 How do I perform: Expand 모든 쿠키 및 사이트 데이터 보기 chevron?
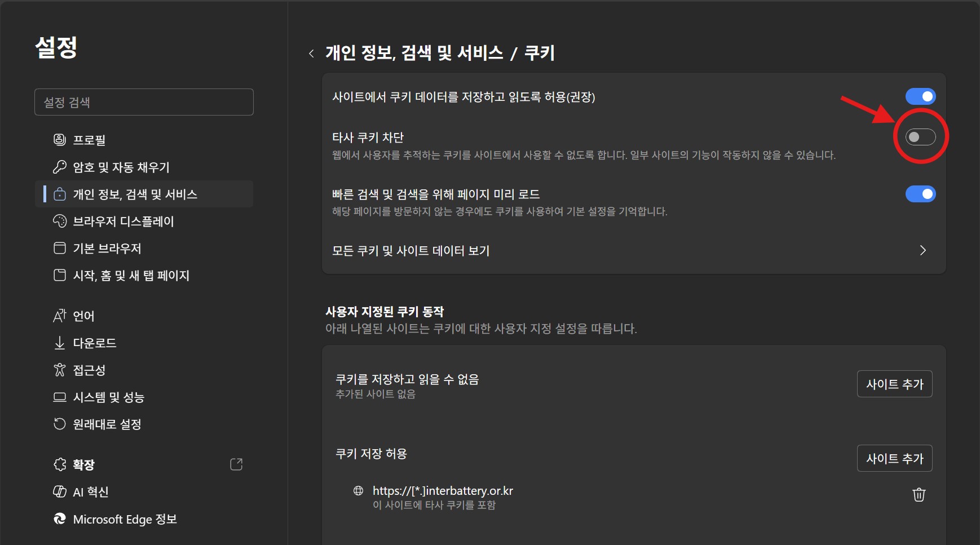(922, 250)
